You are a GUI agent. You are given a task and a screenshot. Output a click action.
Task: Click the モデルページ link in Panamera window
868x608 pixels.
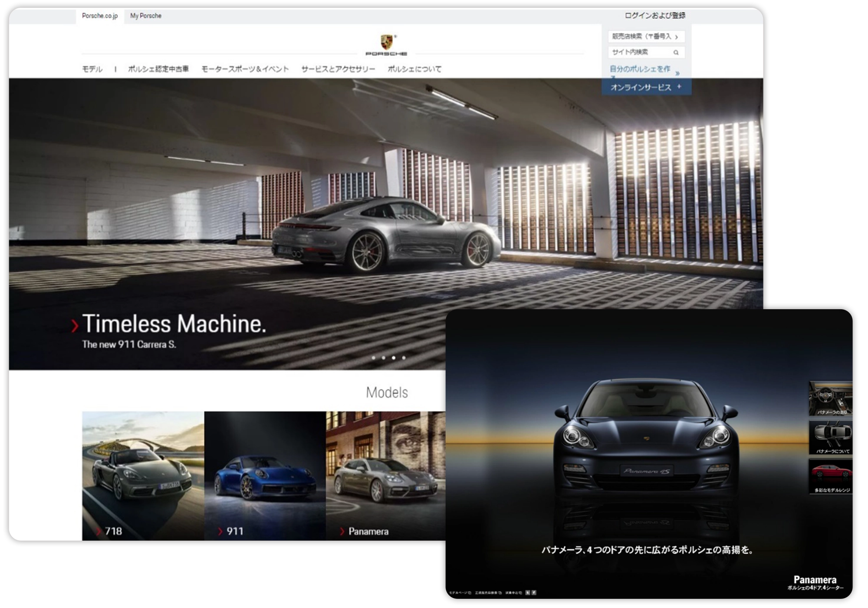(460, 592)
